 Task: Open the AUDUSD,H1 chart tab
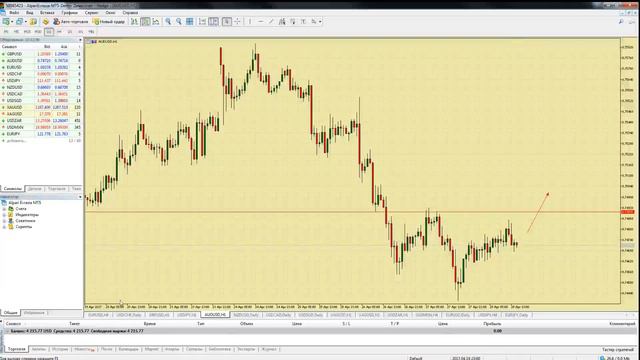215,315
